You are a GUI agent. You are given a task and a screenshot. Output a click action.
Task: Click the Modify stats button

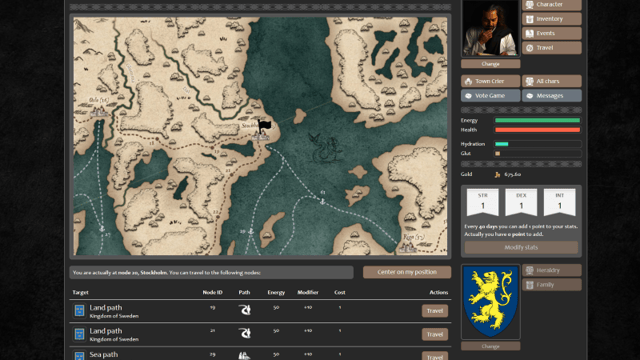click(521, 247)
